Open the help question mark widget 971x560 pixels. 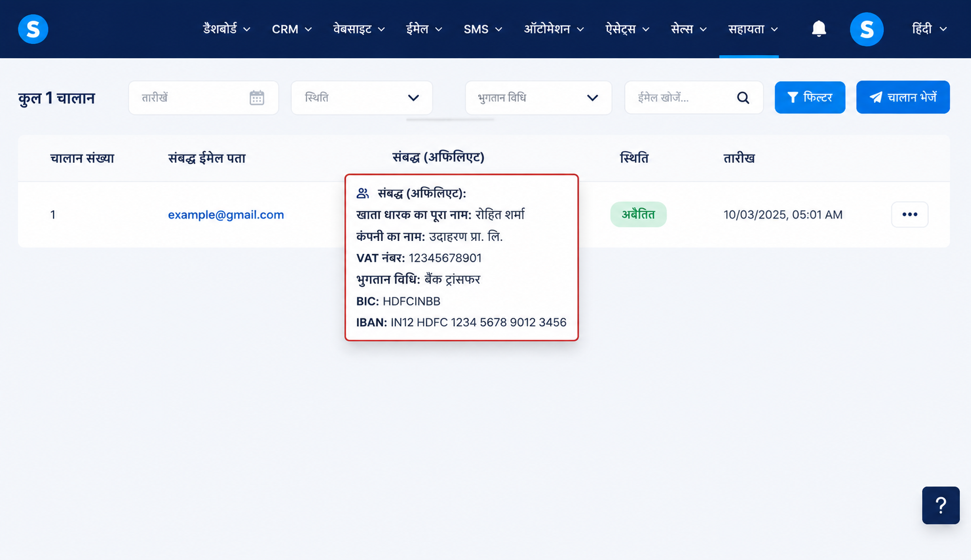940,505
